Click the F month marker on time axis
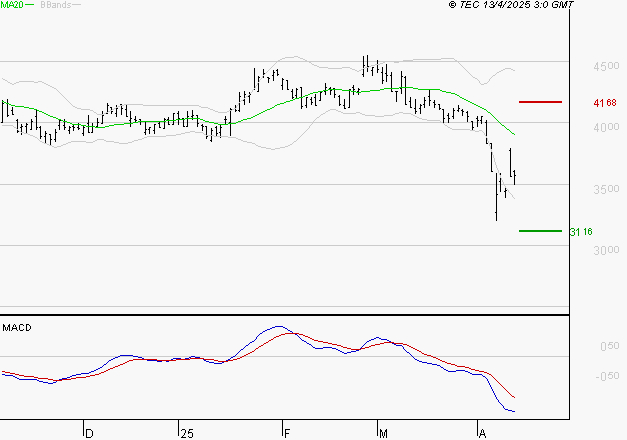 coord(287,434)
